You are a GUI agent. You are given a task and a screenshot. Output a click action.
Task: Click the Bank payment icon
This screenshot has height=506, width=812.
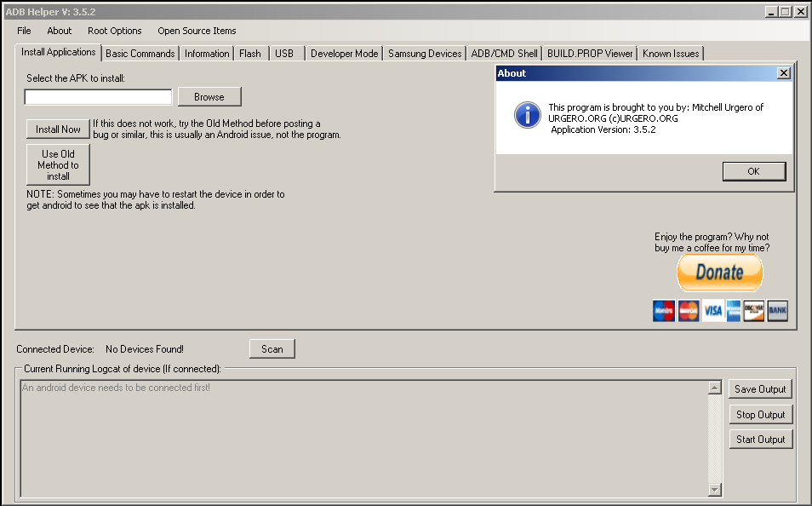(x=777, y=311)
